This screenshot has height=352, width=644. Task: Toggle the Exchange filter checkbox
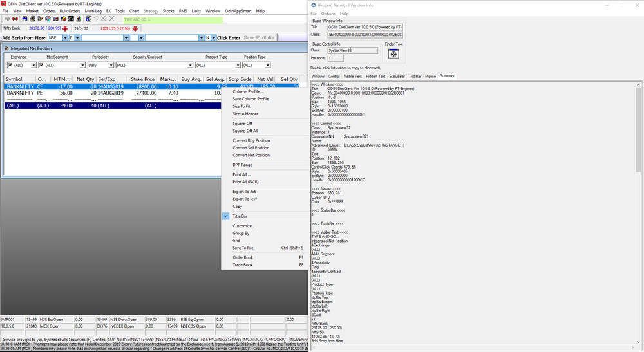coord(10,65)
